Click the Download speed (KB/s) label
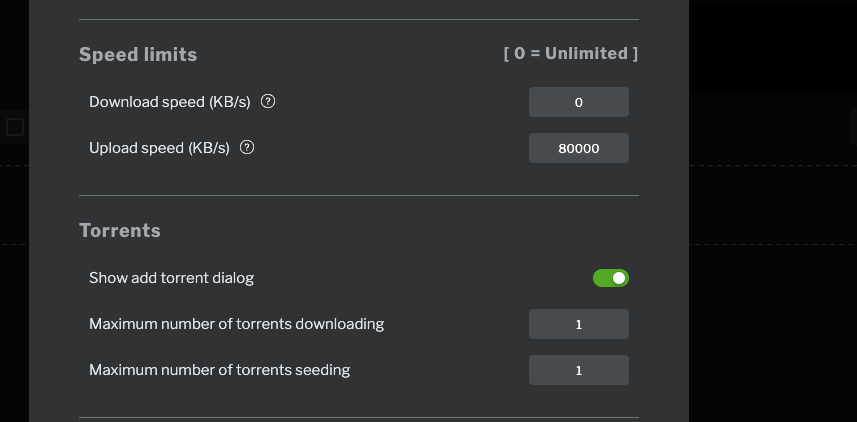 click(x=169, y=102)
